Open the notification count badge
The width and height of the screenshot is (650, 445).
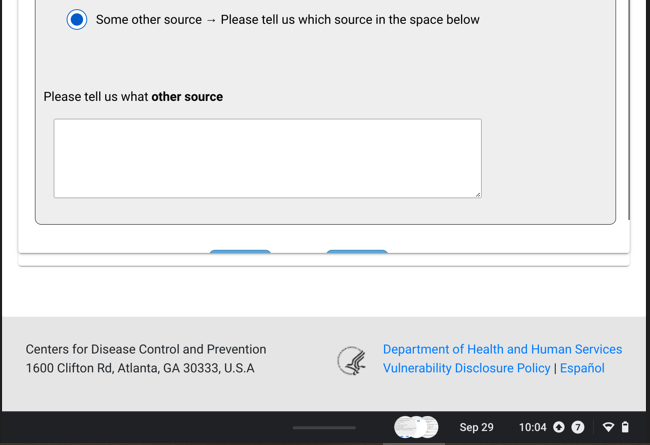[578, 427]
